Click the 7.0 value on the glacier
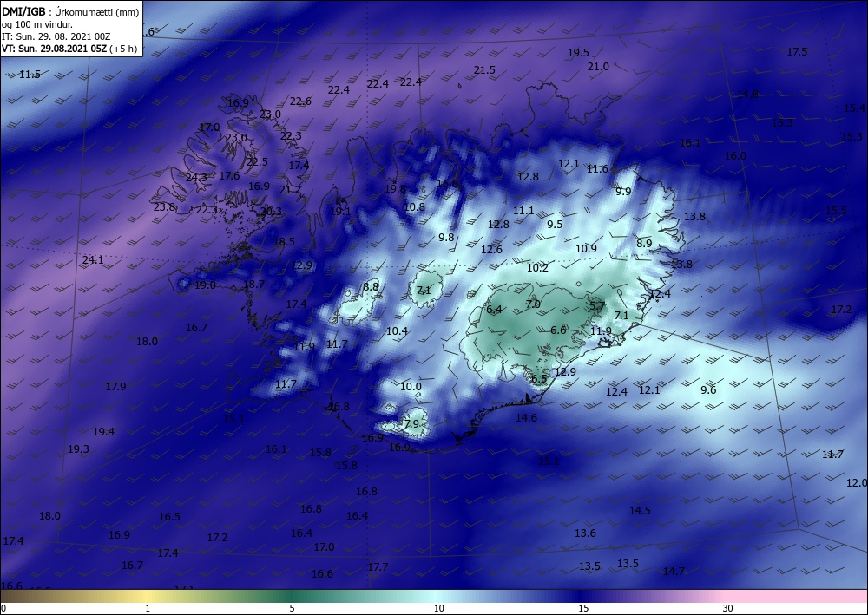The height and width of the screenshot is (615, 868). click(x=533, y=304)
